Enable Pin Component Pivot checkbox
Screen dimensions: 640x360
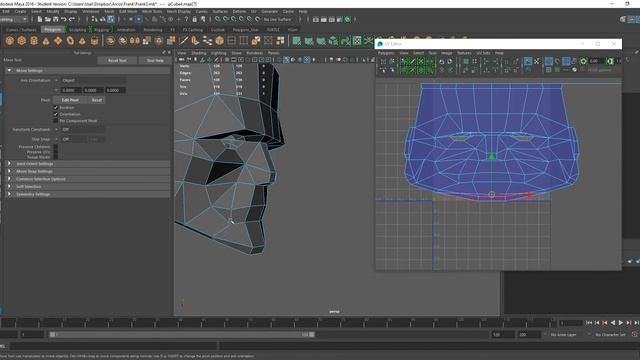56,121
